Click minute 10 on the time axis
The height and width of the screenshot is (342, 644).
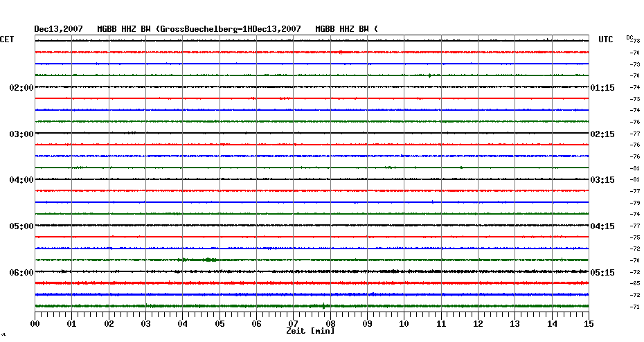pos(404,324)
